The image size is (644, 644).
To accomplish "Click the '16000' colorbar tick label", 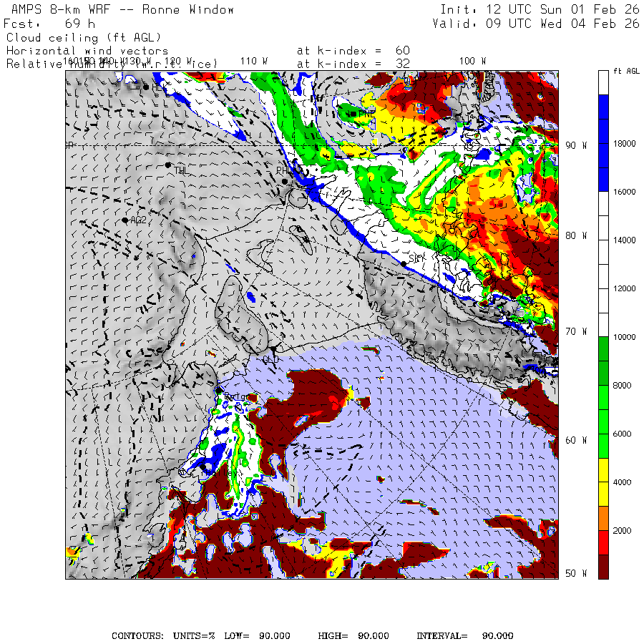I will (624, 192).
